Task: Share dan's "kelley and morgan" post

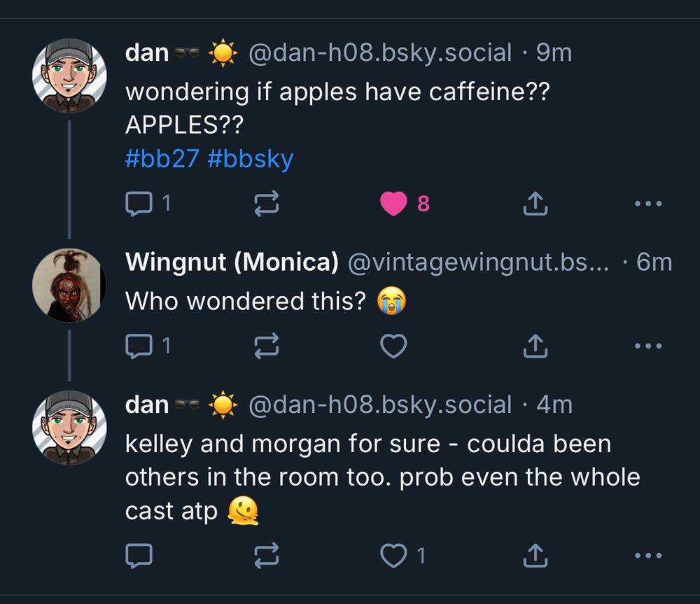Action: pos(535,556)
